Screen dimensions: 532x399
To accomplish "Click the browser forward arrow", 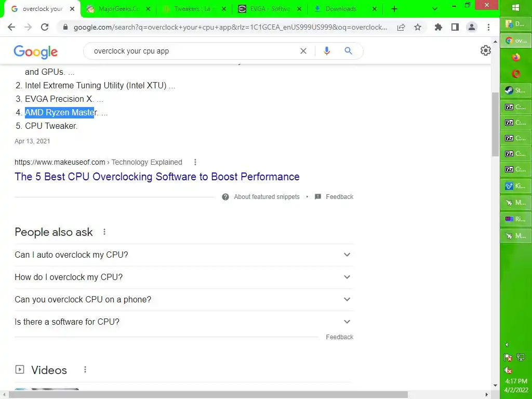I will click(28, 27).
